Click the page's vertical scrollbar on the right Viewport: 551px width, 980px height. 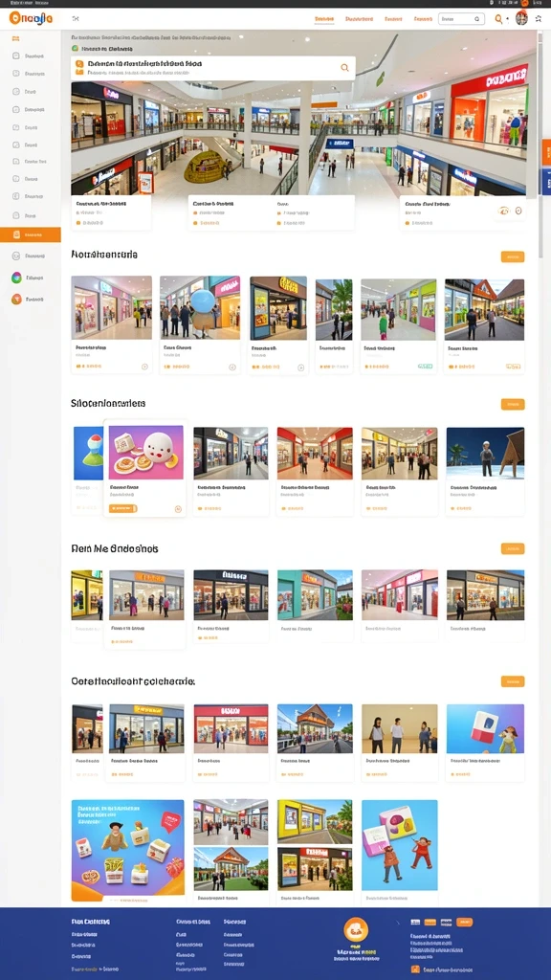point(541,144)
